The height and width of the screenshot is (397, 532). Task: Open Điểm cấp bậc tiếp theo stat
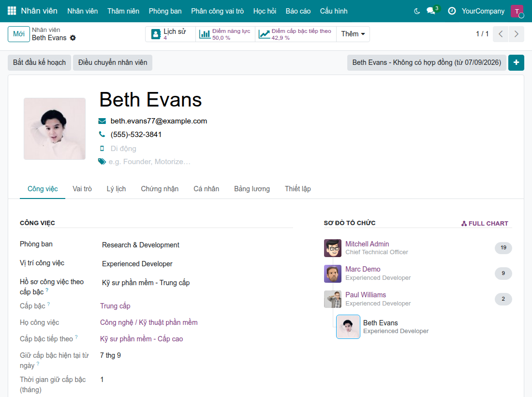click(296, 34)
